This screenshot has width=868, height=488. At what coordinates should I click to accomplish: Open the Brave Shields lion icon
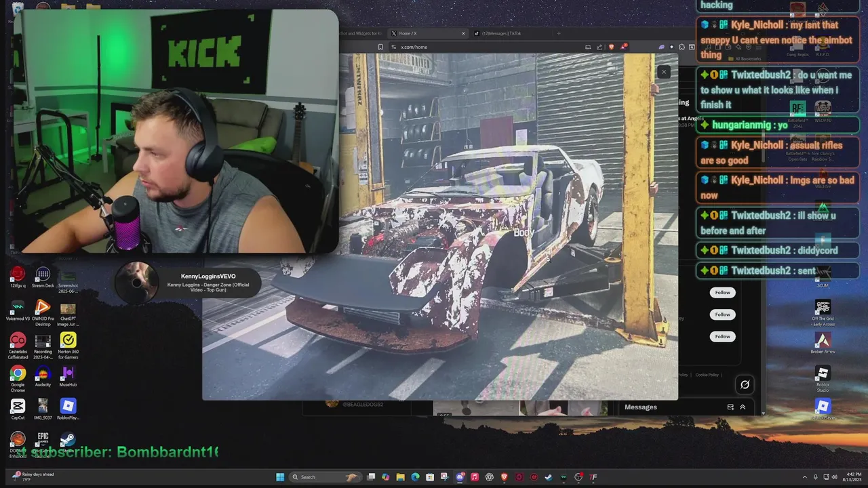click(612, 47)
